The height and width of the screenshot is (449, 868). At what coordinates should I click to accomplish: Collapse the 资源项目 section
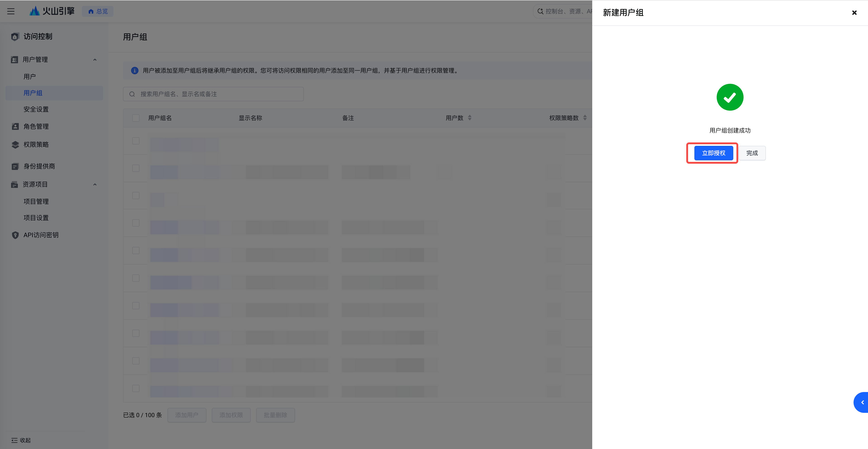tap(95, 184)
